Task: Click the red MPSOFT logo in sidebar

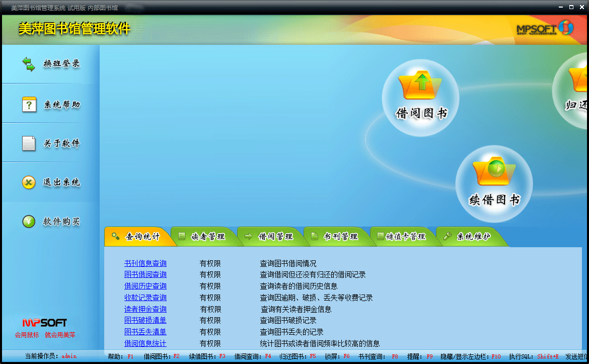Action: point(45,323)
